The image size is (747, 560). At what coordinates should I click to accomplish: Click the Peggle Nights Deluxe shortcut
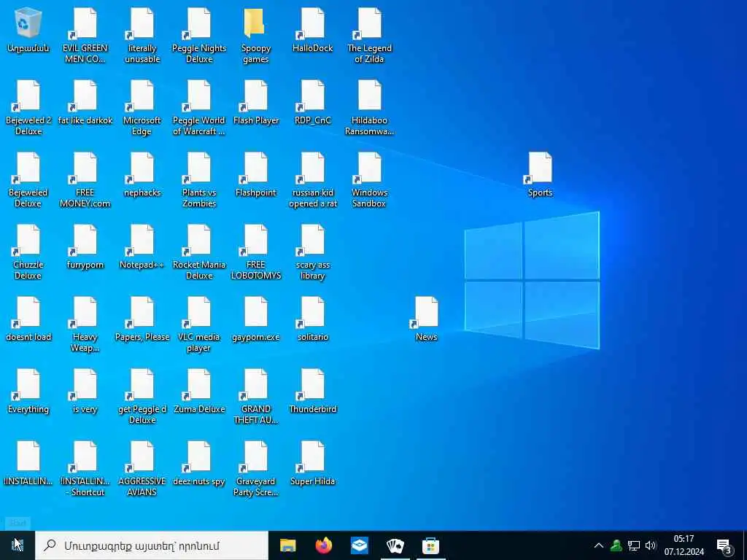(x=199, y=35)
